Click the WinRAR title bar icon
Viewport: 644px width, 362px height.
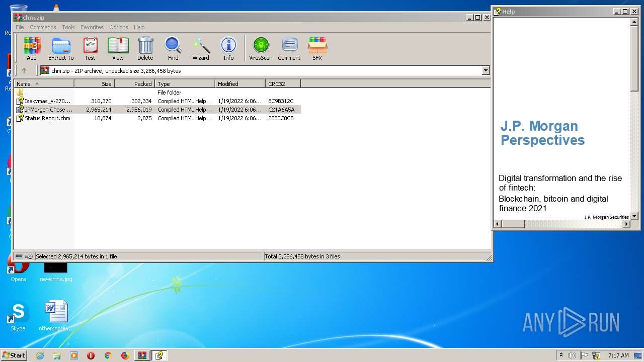coord(18,18)
